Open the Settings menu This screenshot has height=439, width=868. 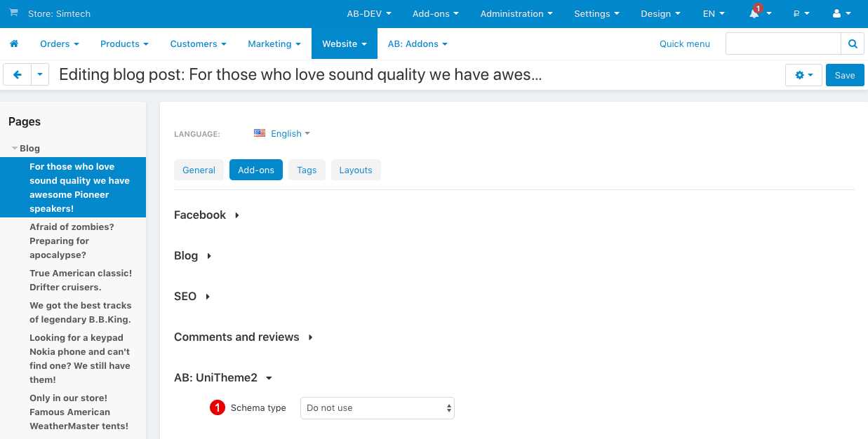pos(597,13)
